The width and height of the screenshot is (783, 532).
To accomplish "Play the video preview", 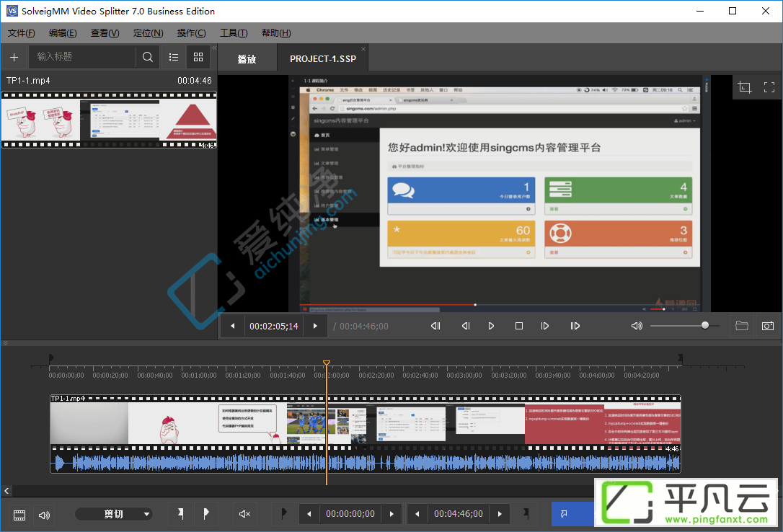I will (x=492, y=326).
